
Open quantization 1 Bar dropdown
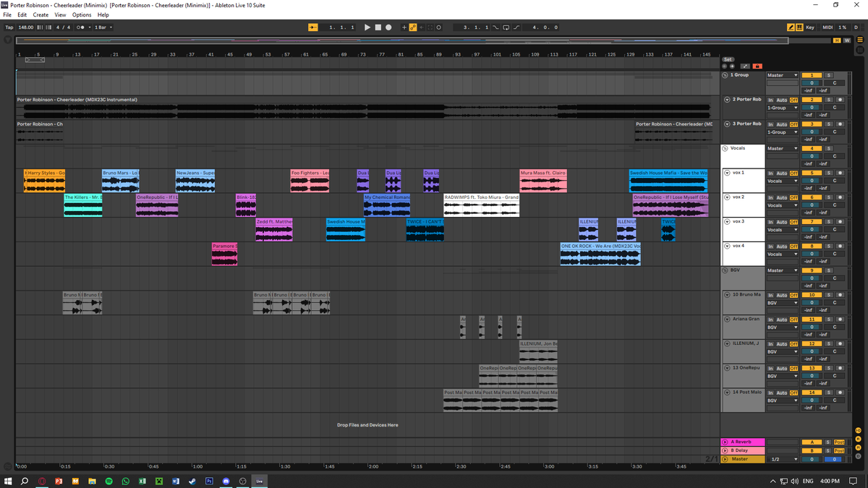[103, 27]
